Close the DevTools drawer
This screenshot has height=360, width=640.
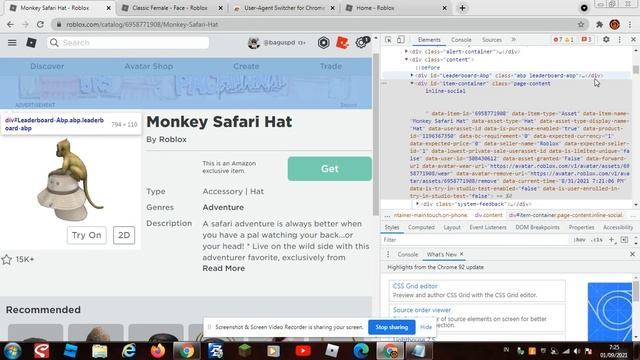pyautogui.click(x=632, y=254)
